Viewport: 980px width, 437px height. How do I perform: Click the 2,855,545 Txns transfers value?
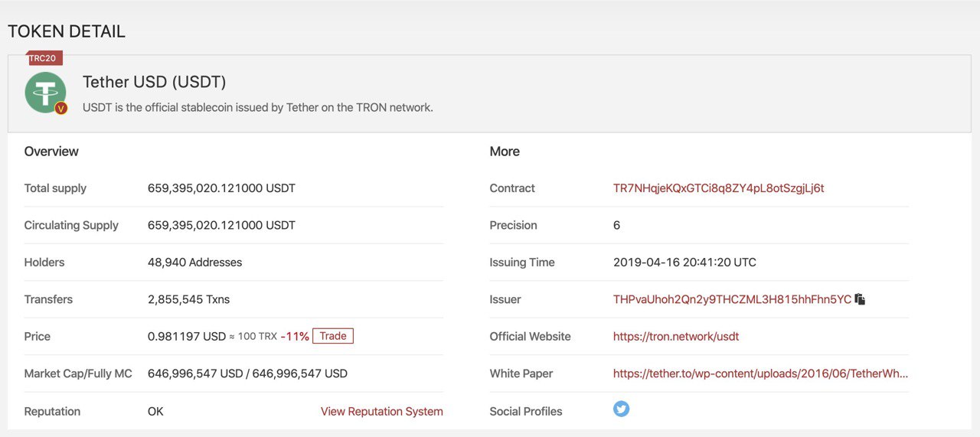(x=188, y=299)
